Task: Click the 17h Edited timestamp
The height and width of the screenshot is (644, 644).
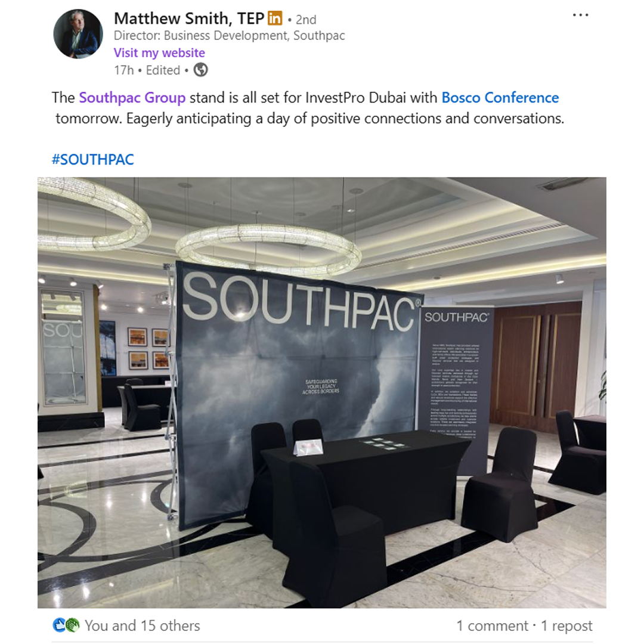Action: [x=147, y=70]
